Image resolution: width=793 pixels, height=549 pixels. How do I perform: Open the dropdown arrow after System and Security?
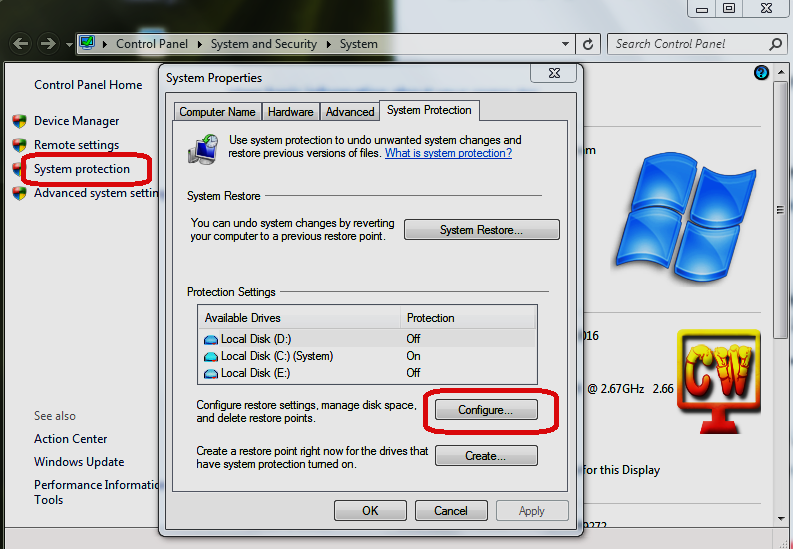(327, 44)
